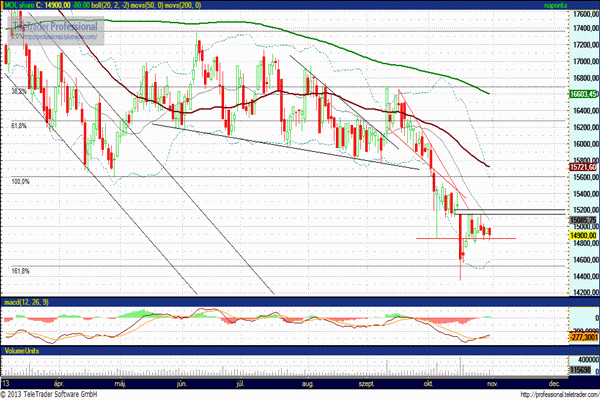Image resolution: width=600 pixels, height=400 pixels.
Task: Click the 17000,00 price axis label
Action: coord(586,61)
